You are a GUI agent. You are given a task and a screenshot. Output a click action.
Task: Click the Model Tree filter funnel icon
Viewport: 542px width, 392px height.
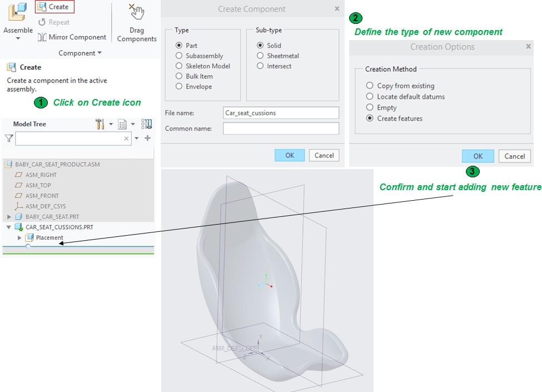[9, 138]
